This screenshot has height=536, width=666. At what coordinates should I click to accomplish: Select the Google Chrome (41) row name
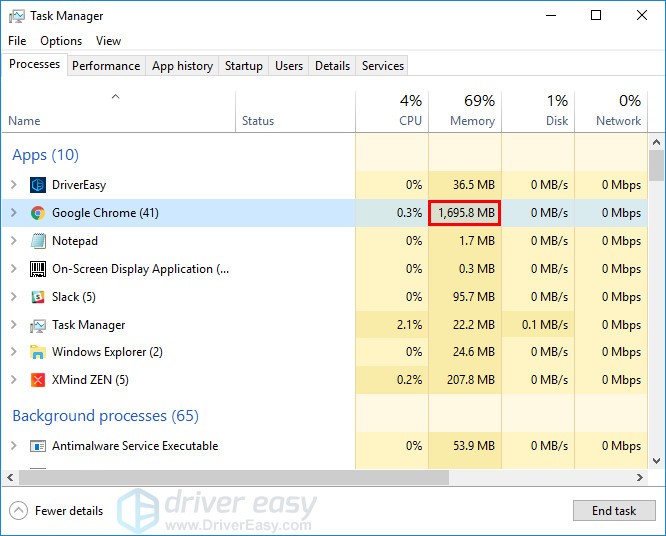[x=105, y=213]
